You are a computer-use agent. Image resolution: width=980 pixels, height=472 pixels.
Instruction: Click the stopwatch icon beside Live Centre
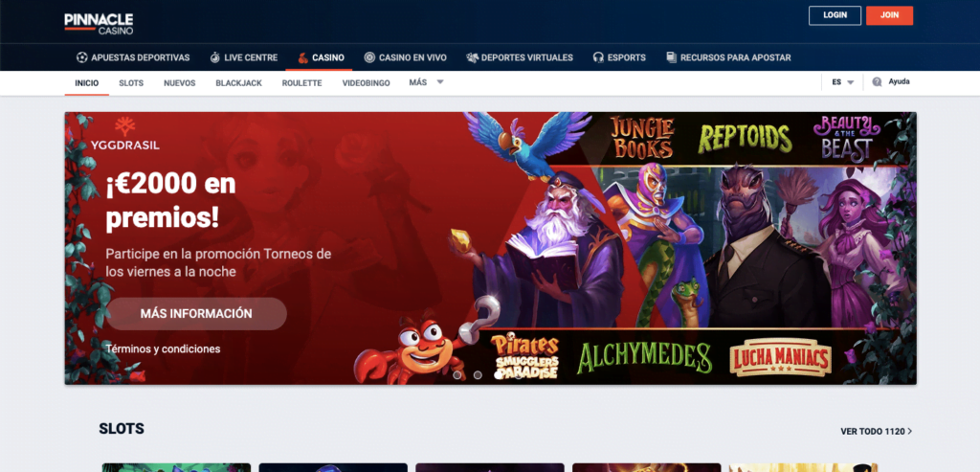click(215, 57)
